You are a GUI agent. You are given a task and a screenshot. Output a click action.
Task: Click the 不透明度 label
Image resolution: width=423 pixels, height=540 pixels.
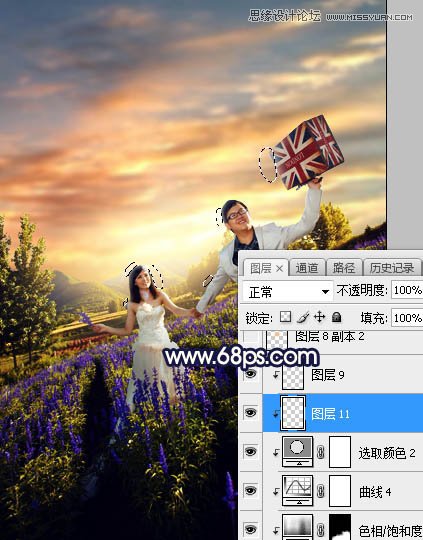click(x=362, y=291)
